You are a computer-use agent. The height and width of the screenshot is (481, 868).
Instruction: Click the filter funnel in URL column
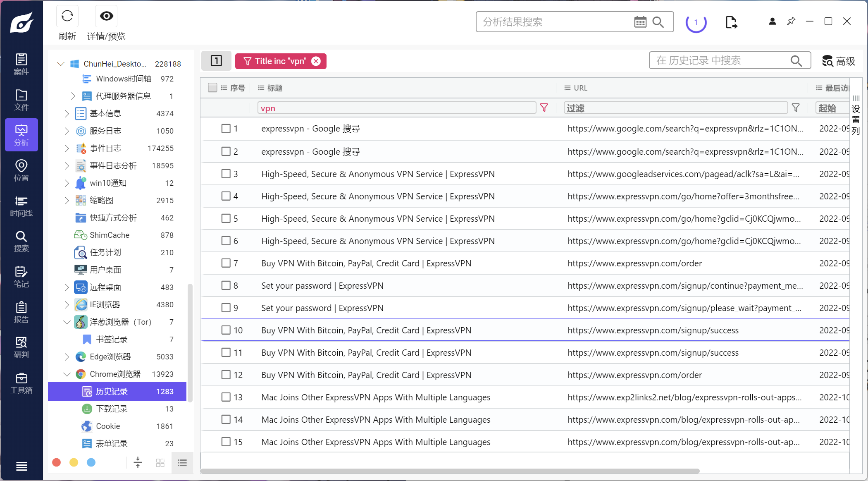[x=795, y=108]
